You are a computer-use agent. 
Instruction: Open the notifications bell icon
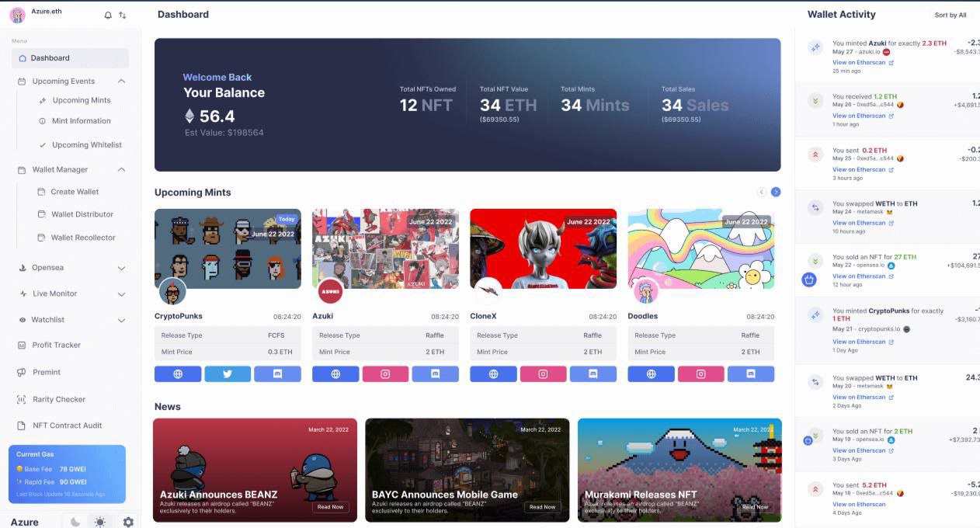pos(108,15)
